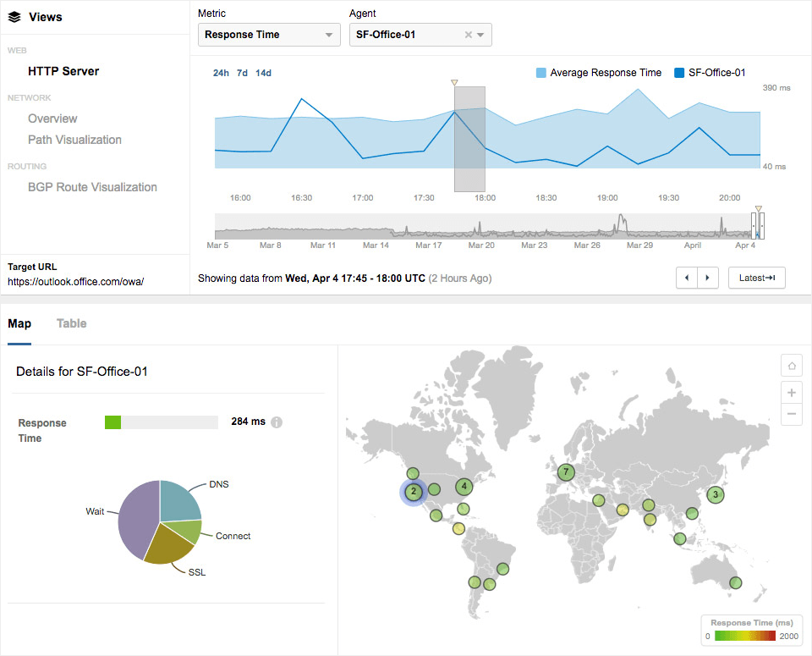Toggle SF-Office-01 legend series
The image size is (812, 656).
click(710, 73)
